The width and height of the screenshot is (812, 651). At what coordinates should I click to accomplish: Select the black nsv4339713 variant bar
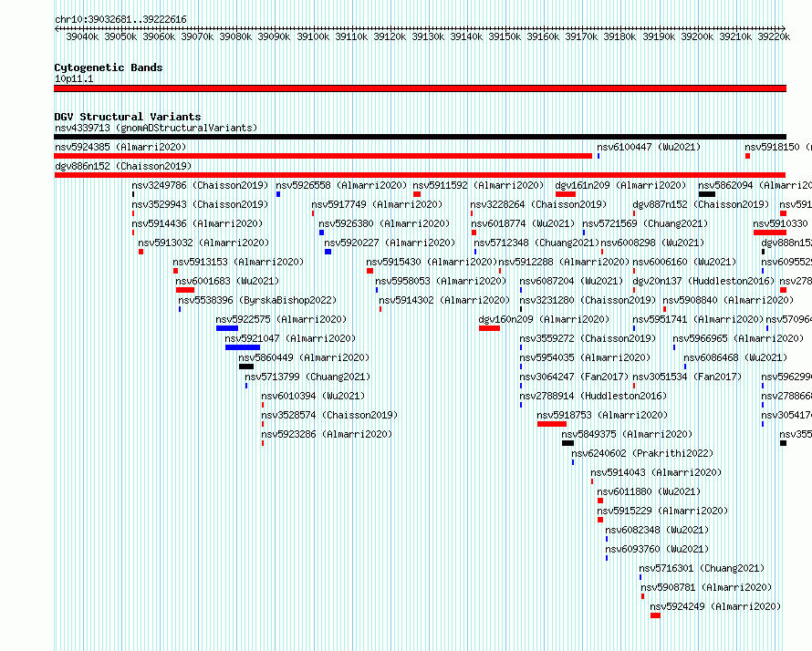420,137
